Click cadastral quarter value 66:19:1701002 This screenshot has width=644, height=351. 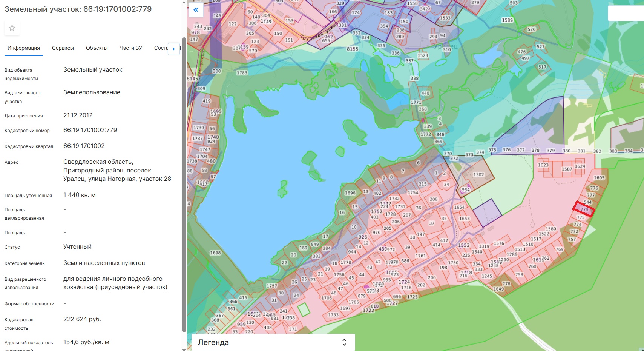pos(84,146)
